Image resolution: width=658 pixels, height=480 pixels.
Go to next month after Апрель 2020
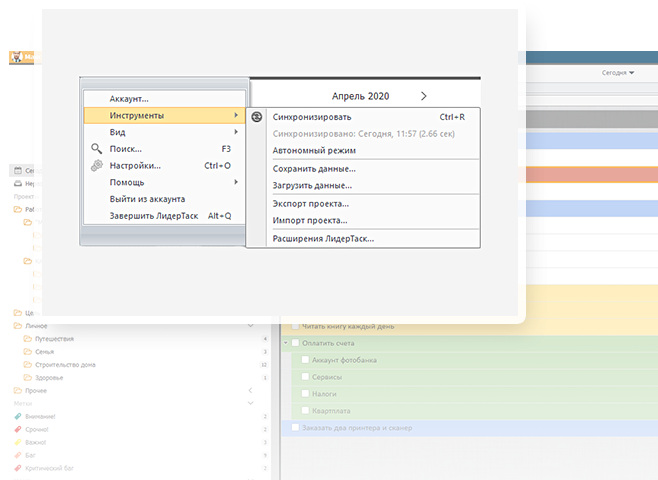point(423,96)
